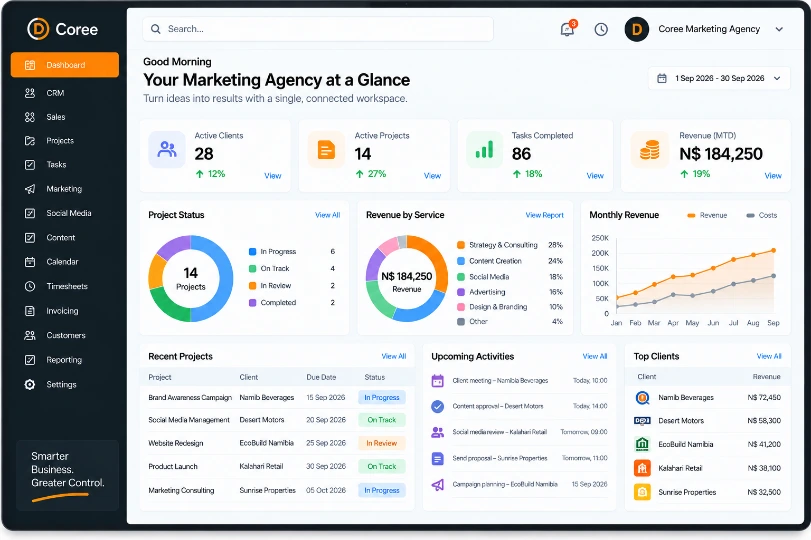The width and height of the screenshot is (811, 540).
Task: Click the Costs legend marker in Monthly Revenue
Action: pyautogui.click(x=750, y=216)
